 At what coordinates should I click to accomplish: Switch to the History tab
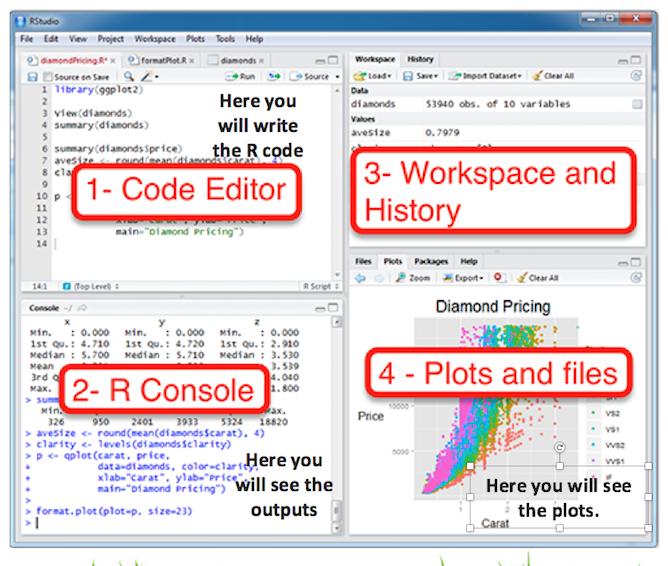(420, 59)
